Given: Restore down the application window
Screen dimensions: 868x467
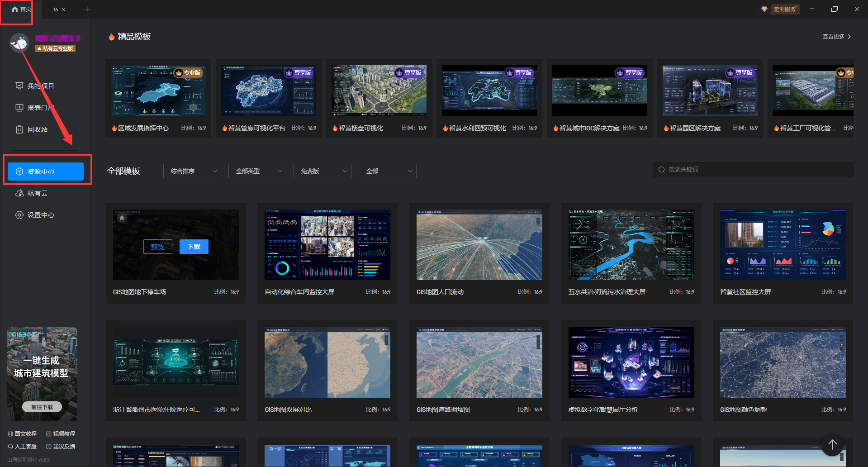Looking at the screenshot, I should (x=835, y=9).
